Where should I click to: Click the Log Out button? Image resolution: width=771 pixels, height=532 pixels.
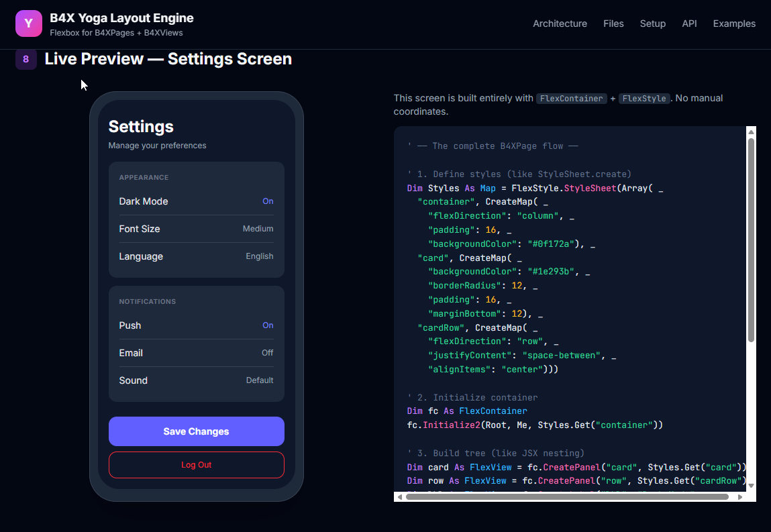(x=196, y=465)
